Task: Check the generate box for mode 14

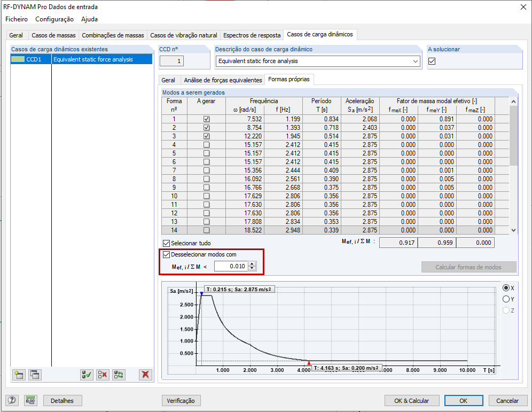Action: (206, 230)
